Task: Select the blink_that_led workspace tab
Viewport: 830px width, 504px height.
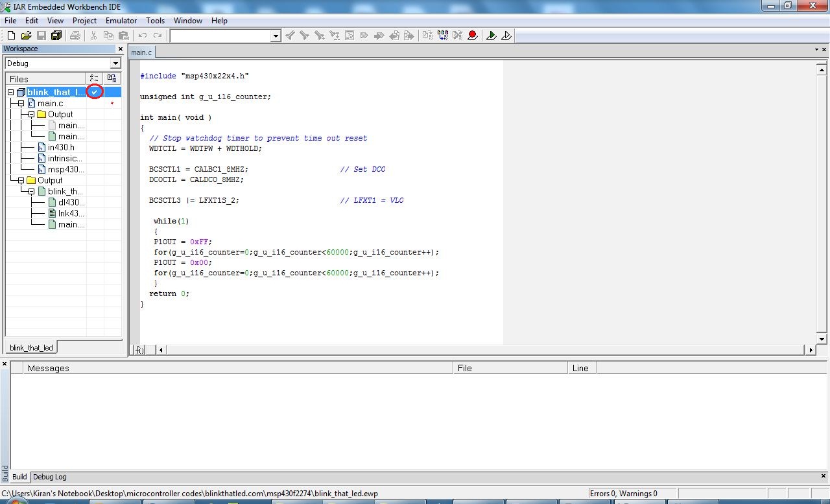Action: pos(31,348)
